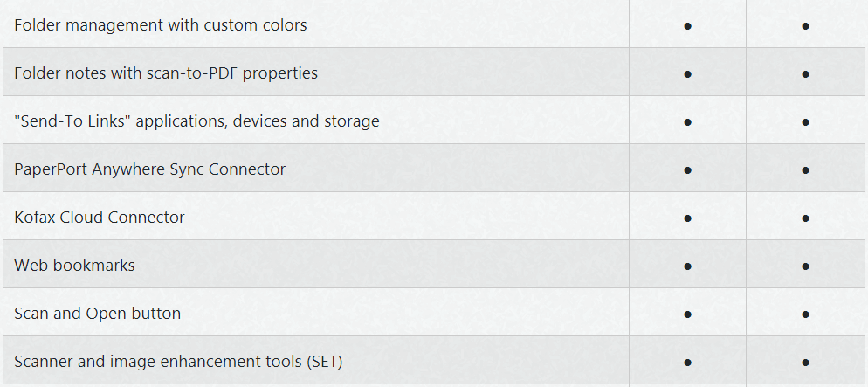Select PaperPort Anywhere Sync Connector row label
868x387 pixels.
point(150,169)
